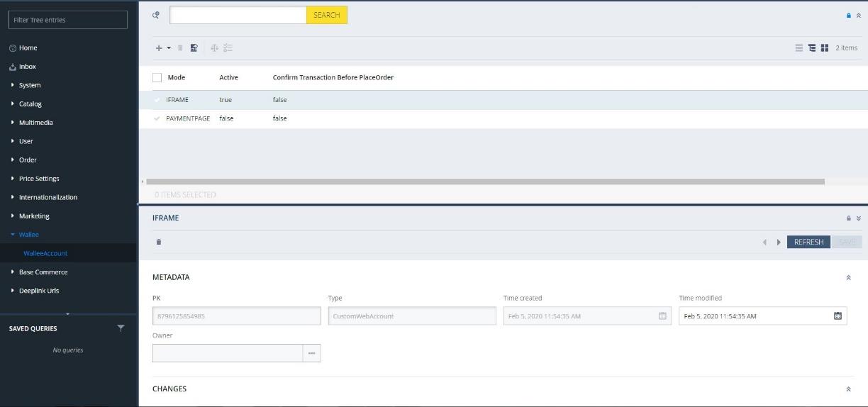Viewport: 868px width, 407px height.
Task: Click the horizontal scrollbar under the table
Action: coord(485,182)
